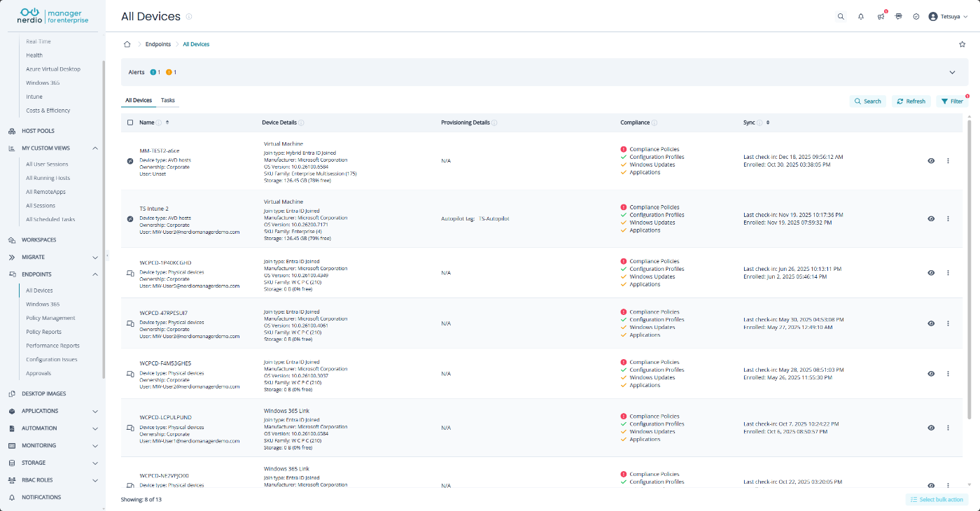The width and height of the screenshot is (980, 511).
Task: Open Configuration Issues in sidebar
Action: (x=52, y=360)
